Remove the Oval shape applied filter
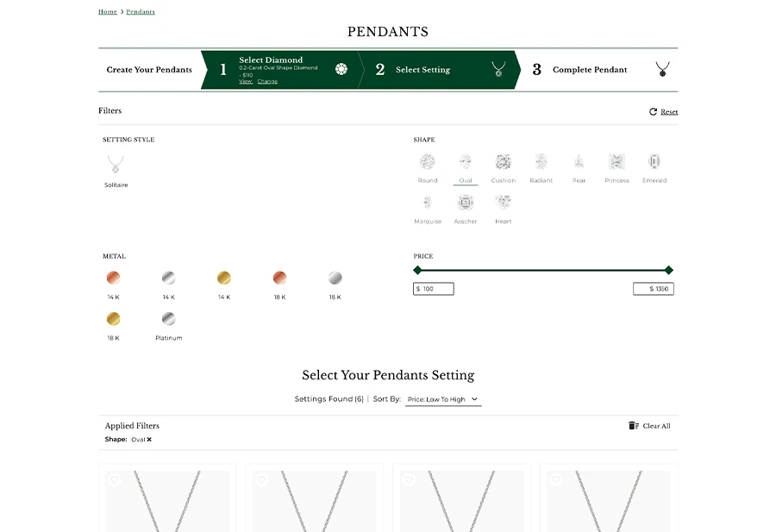The height and width of the screenshot is (532, 776). (149, 440)
